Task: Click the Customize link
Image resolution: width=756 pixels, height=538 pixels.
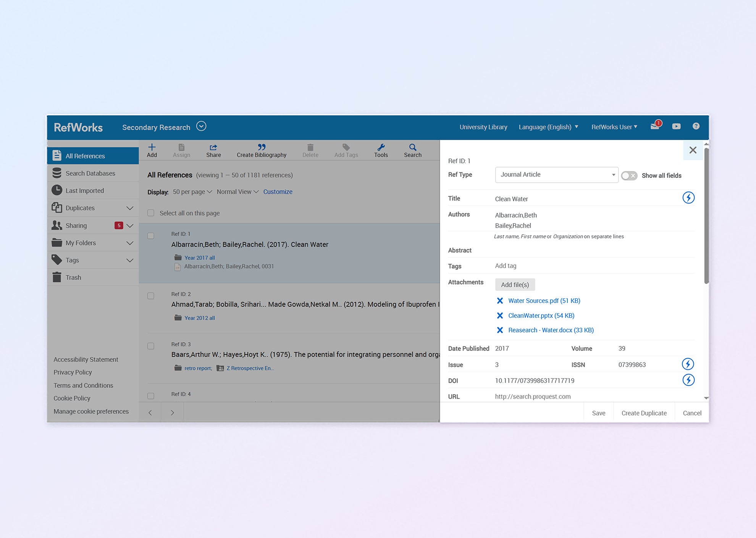Action: tap(278, 192)
